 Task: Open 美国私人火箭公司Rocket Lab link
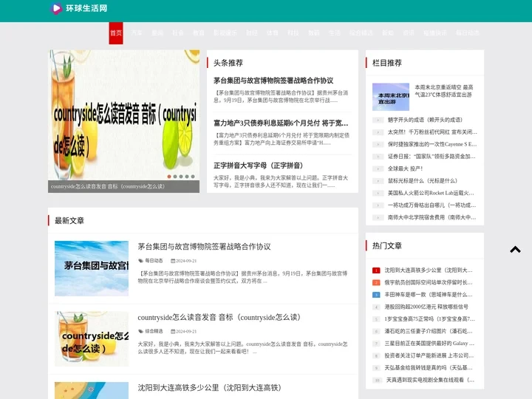(x=431, y=193)
